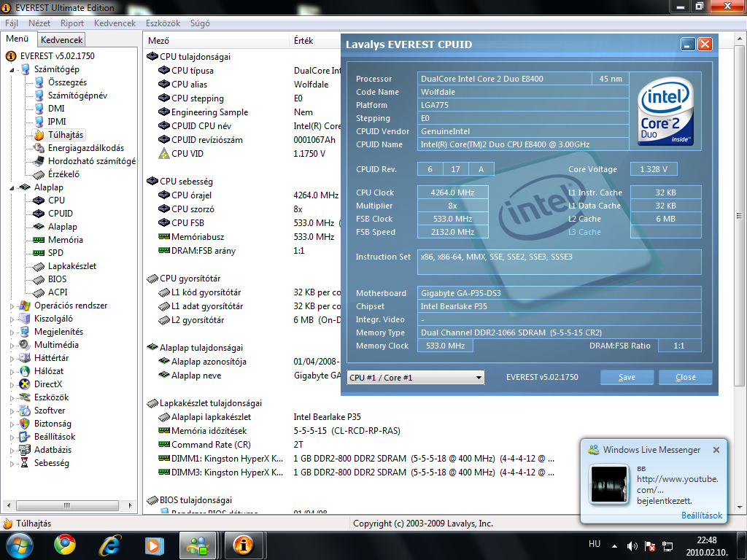Select the Túlhajtás flame icon
The width and height of the screenshot is (747, 560).
coord(39,135)
